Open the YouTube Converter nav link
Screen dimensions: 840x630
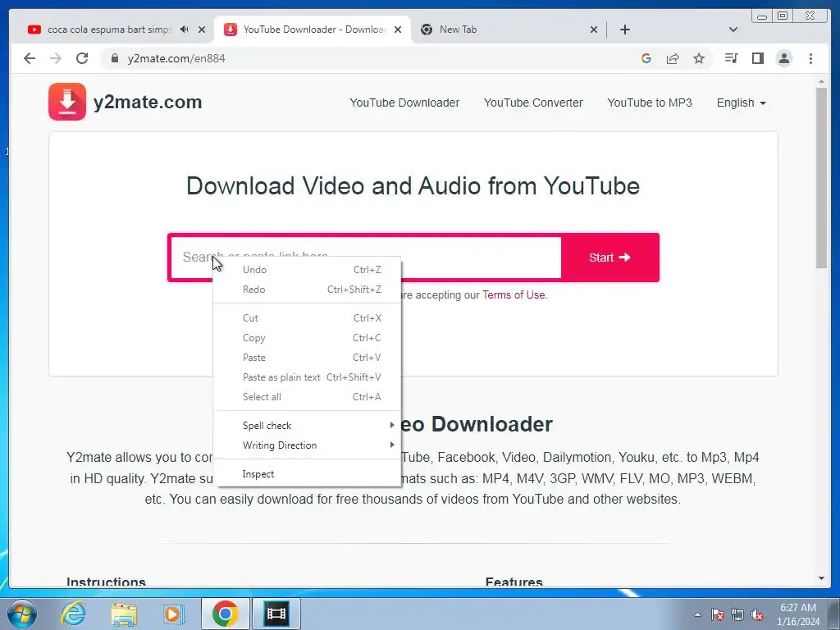(533, 103)
